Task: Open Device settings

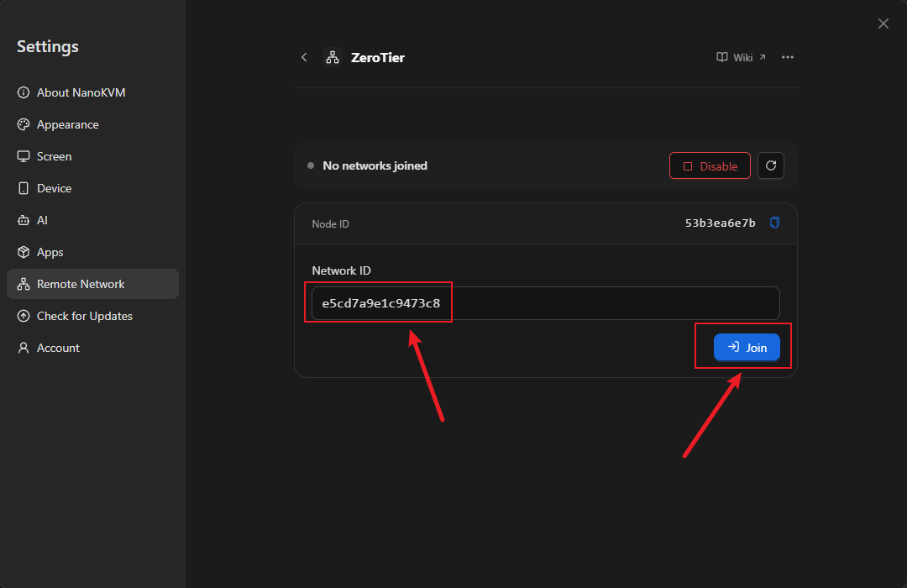Action: pos(92,188)
